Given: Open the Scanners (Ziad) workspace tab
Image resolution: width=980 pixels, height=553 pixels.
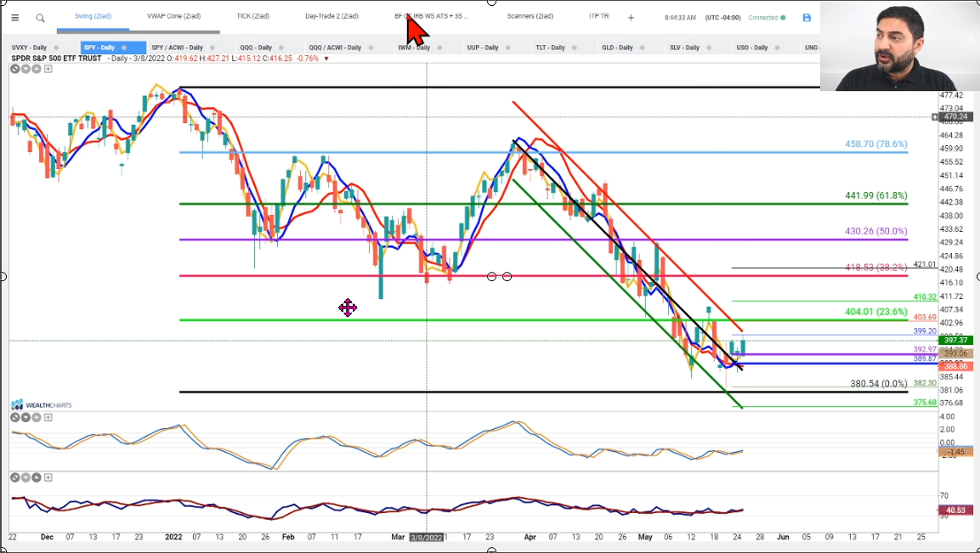Looking at the screenshot, I should (530, 16).
